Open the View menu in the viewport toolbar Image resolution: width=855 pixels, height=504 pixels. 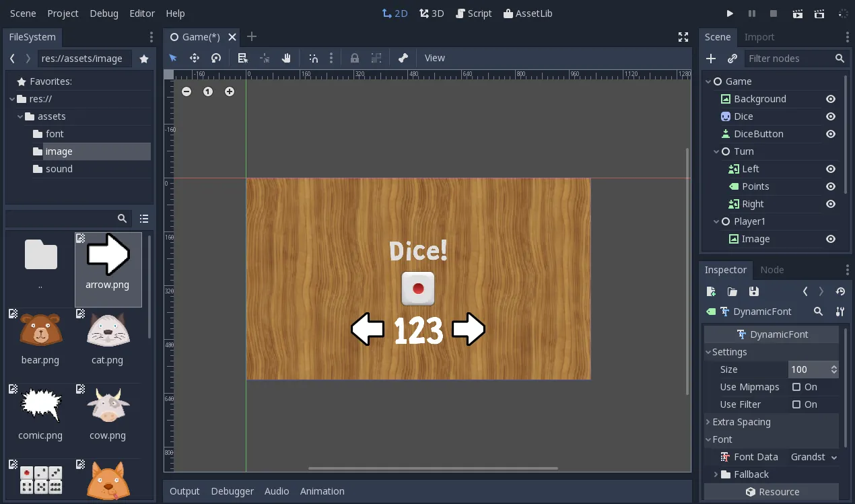(434, 58)
